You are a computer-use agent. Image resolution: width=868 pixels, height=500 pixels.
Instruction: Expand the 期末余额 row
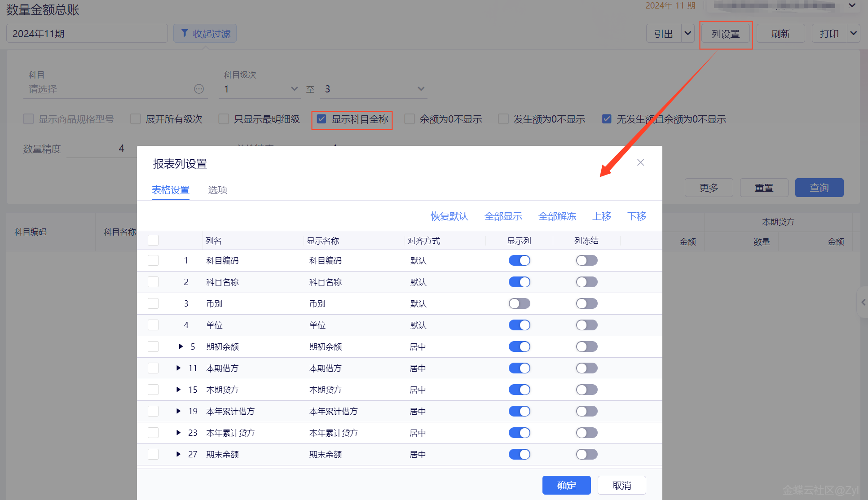[x=178, y=454]
